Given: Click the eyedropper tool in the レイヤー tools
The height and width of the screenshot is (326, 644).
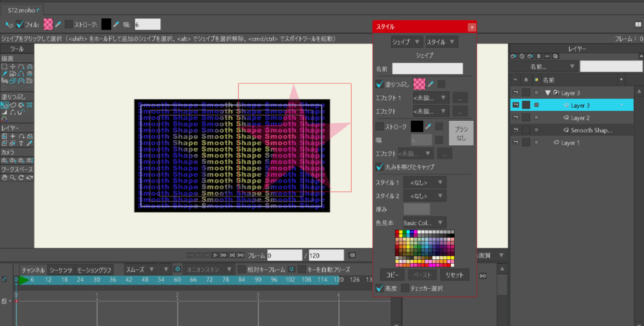Looking at the screenshot, I should [x=30, y=144].
